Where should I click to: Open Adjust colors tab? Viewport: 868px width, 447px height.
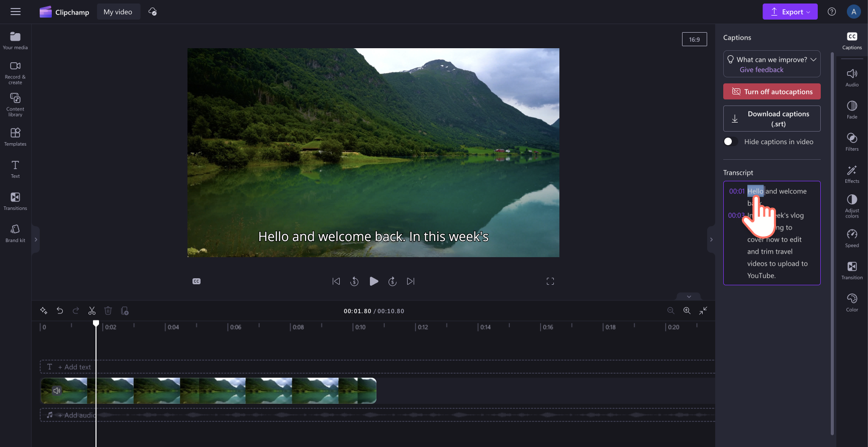tap(852, 206)
